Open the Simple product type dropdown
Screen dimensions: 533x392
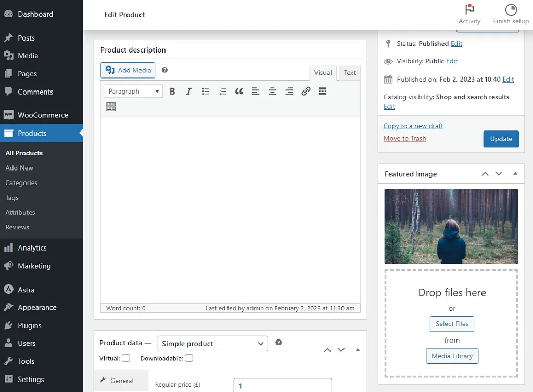(212, 344)
